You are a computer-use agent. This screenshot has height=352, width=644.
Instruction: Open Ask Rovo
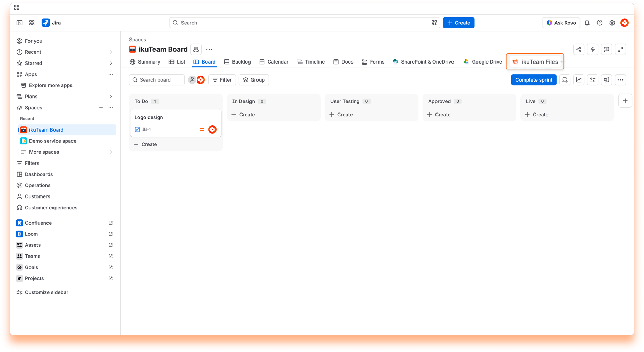[x=561, y=23]
